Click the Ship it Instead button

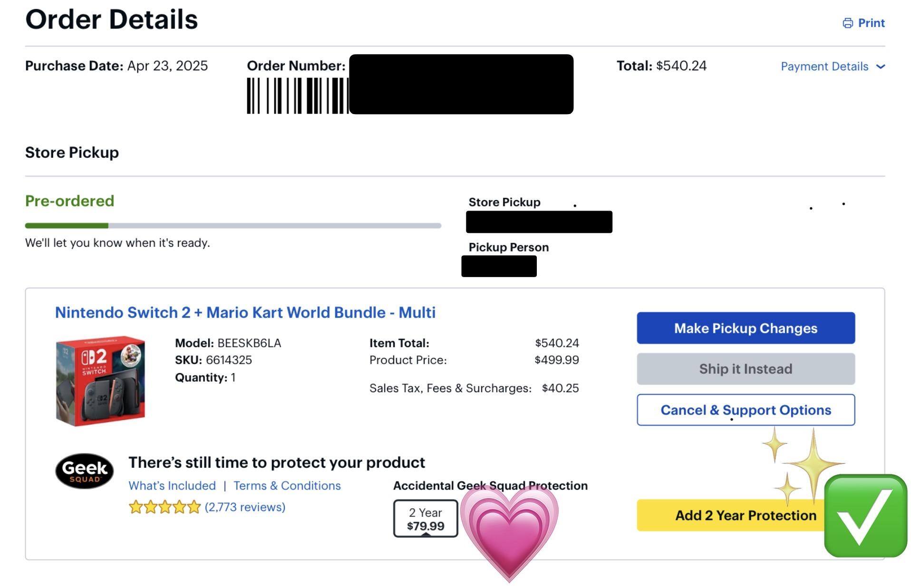[746, 369]
